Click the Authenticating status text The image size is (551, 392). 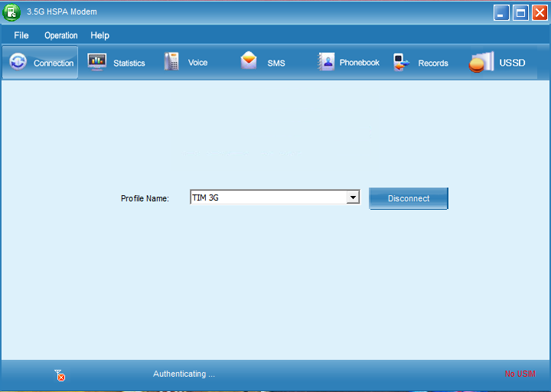pos(184,374)
